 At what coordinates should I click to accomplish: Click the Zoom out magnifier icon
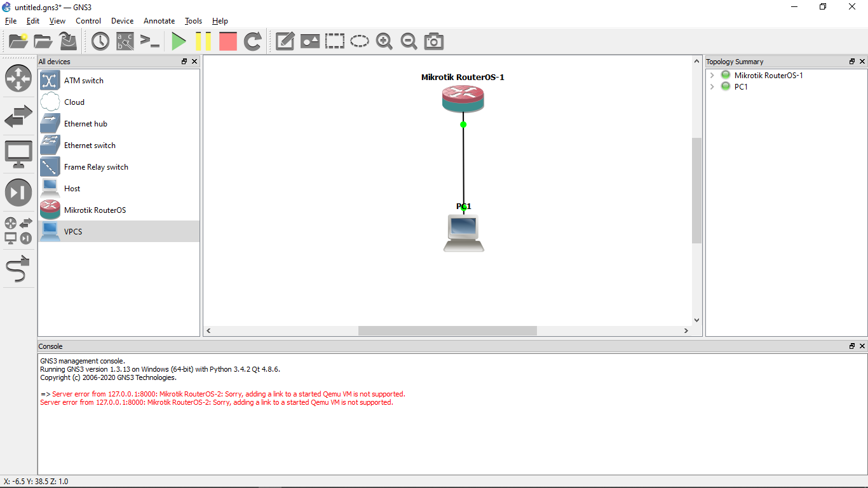click(x=409, y=41)
